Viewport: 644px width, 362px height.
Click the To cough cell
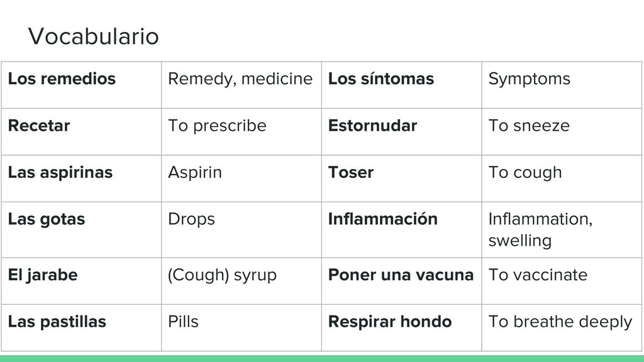click(562, 178)
